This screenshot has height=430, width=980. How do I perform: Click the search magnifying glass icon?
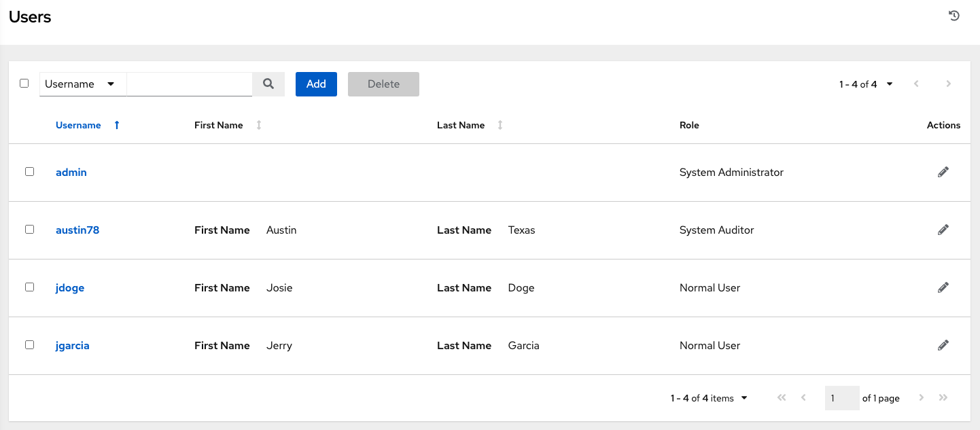coord(268,84)
